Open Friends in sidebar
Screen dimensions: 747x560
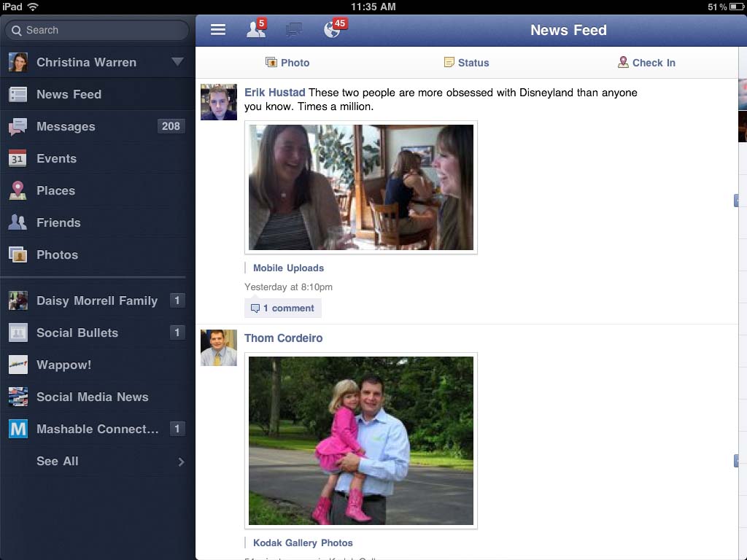97,222
